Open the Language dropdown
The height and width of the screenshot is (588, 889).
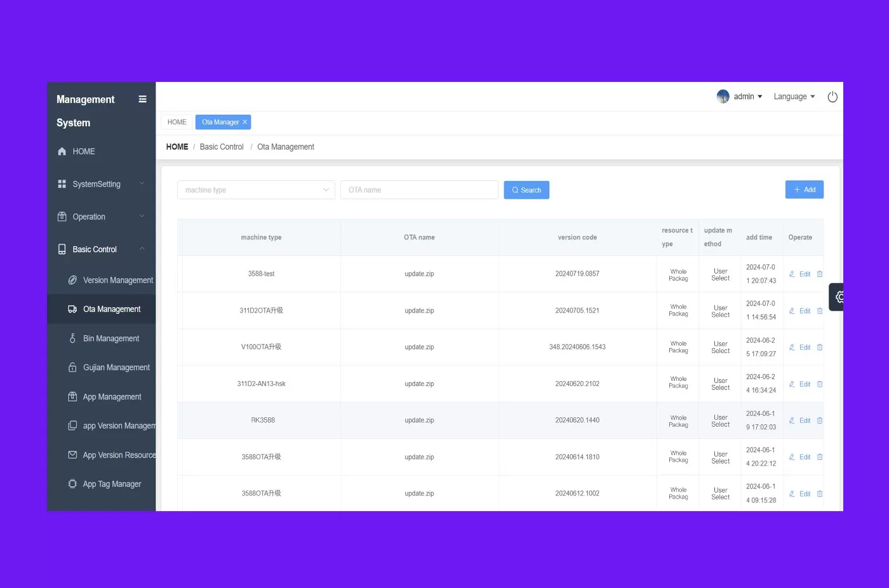click(794, 97)
